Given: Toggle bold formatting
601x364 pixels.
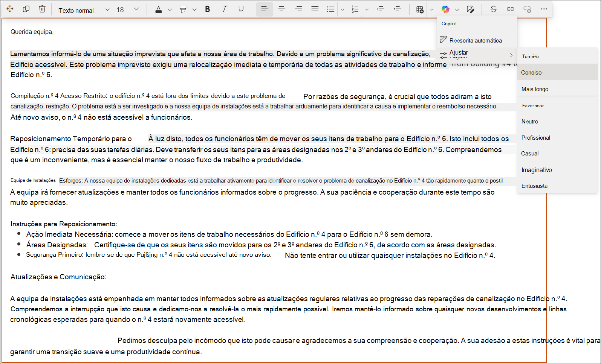Looking at the screenshot, I should (x=208, y=9).
